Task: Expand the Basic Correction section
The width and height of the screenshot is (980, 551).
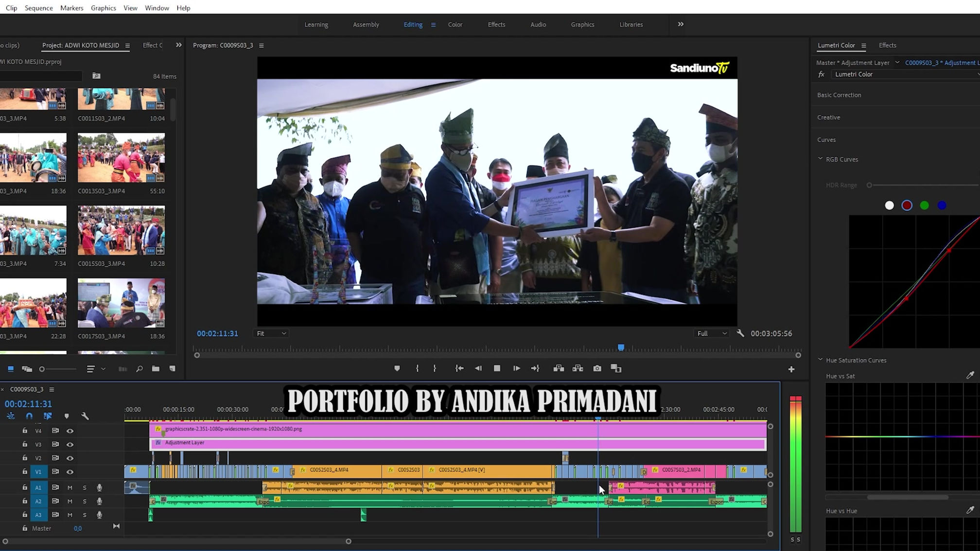Action: tap(839, 95)
